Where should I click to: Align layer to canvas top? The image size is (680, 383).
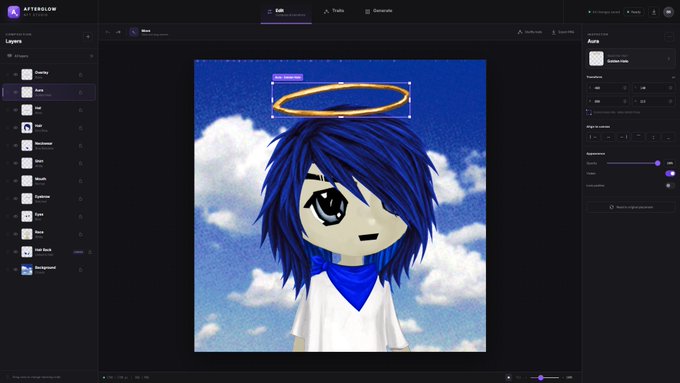(638, 137)
